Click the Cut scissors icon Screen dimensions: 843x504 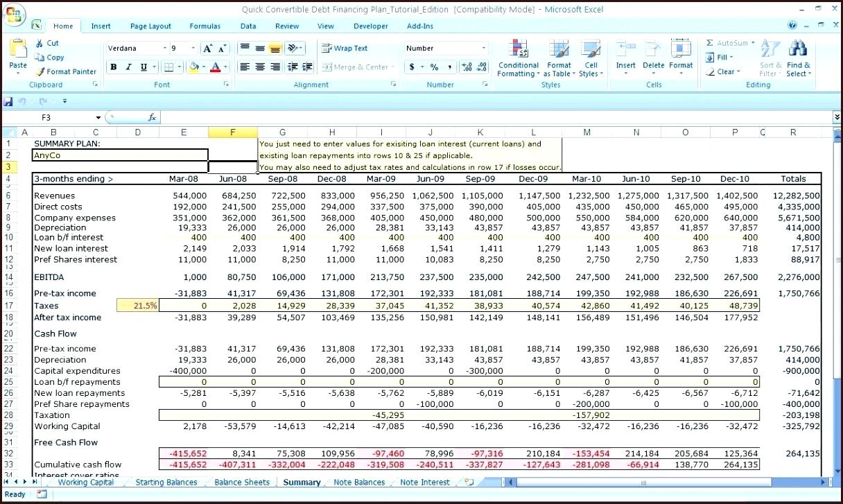pyautogui.click(x=40, y=43)
